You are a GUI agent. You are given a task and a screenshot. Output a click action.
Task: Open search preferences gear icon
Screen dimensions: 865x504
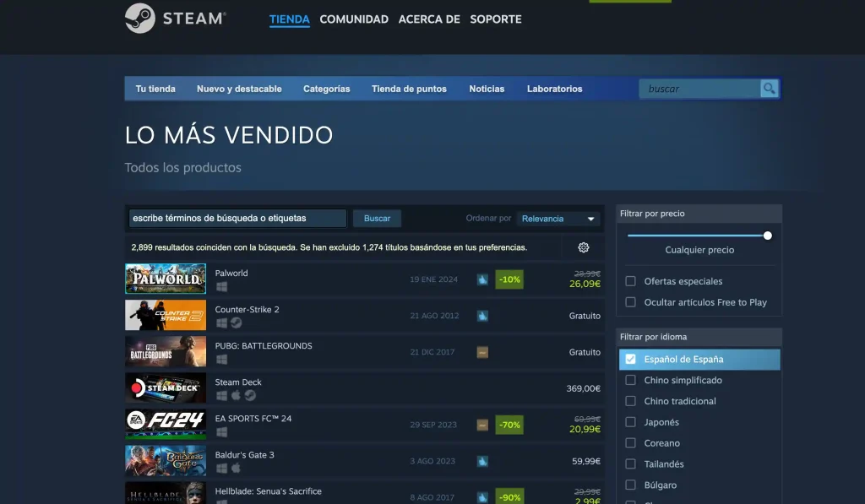coord(583,247)
